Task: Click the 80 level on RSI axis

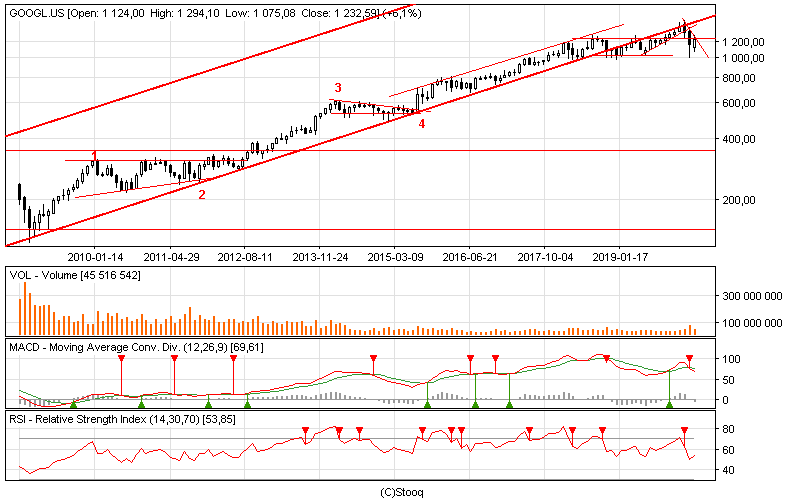Action: 729,429
